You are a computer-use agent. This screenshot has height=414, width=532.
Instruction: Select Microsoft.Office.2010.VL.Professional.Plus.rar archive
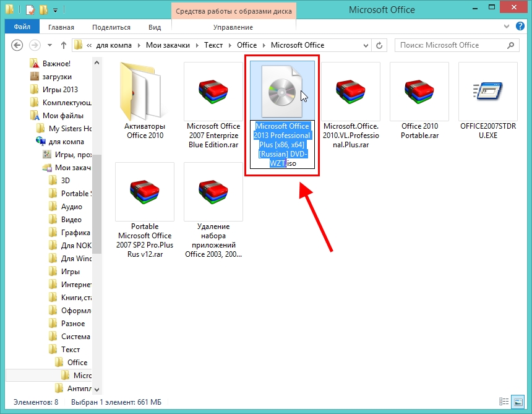[351, 106]
